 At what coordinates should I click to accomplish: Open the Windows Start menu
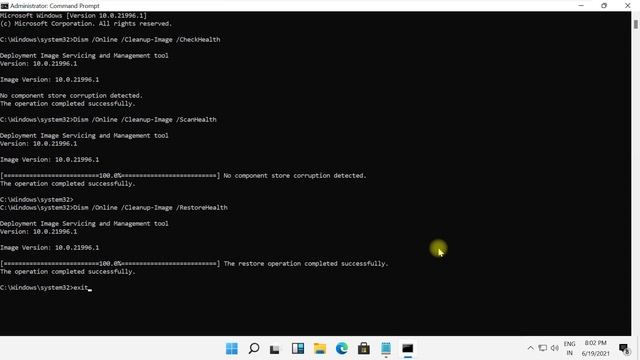click(231, 349)
